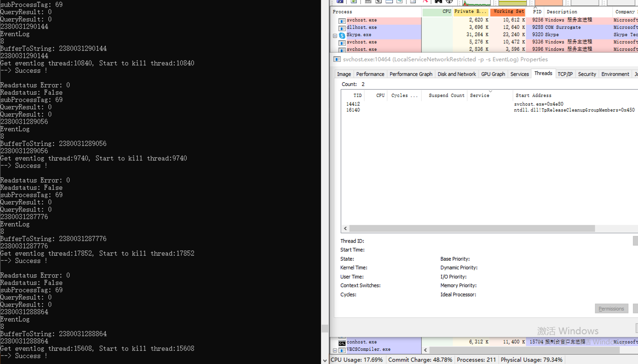Click the Find binoculars toolbar icon
The image size is (638, 364).
pos(438,1)
